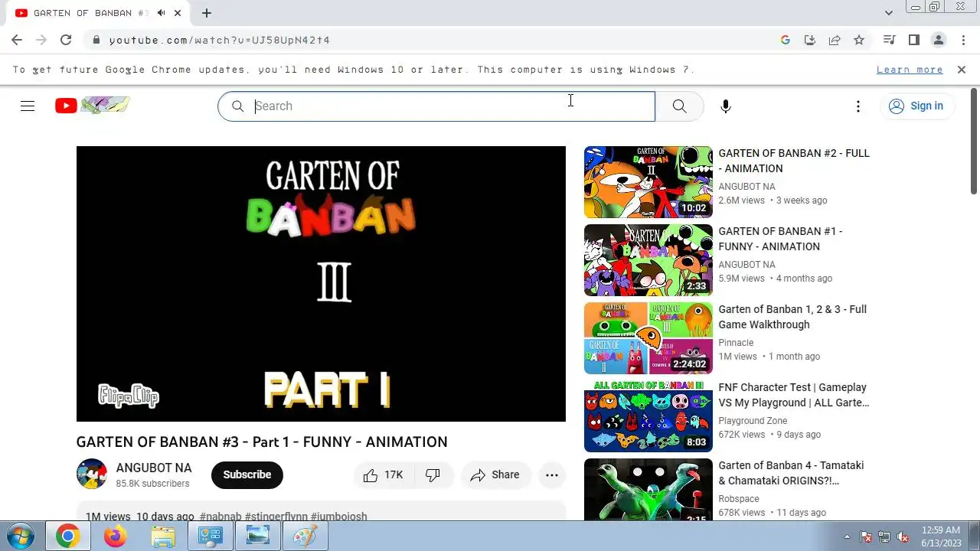Image resolution: width=980 pixels, height=551 pixels.
Task: Open Garten of Banban 4 Tamataki thumbnail
Action: [648, 490]
